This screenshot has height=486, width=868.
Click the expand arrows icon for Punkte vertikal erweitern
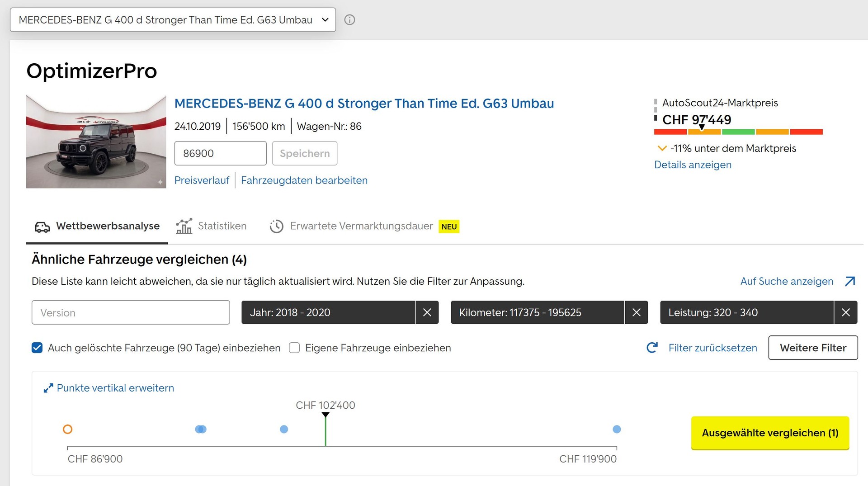[48, 388]
